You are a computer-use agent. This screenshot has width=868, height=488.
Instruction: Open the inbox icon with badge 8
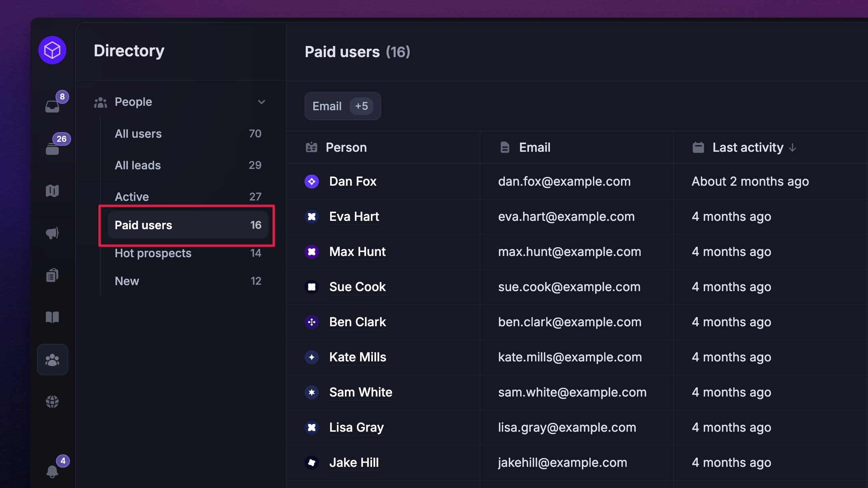tap(52, 106)
